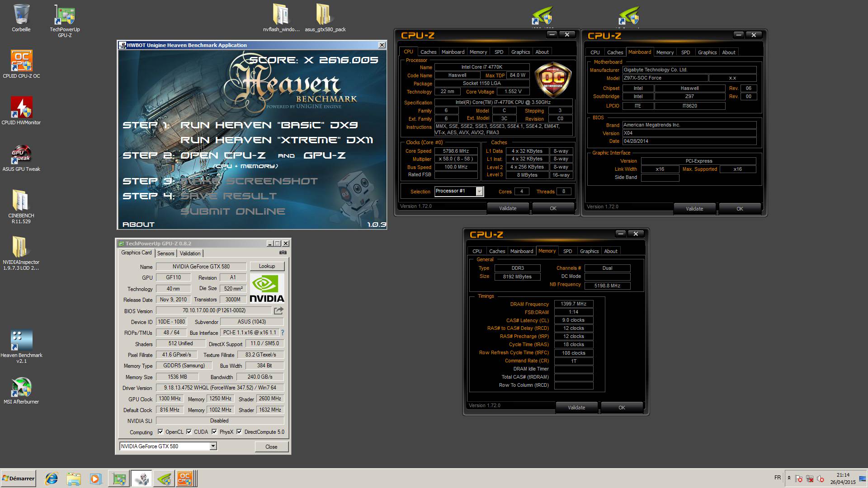Launch the CPUID CPU-Z OC desktop shortcut
868x488 pixels.
point(21,64)
